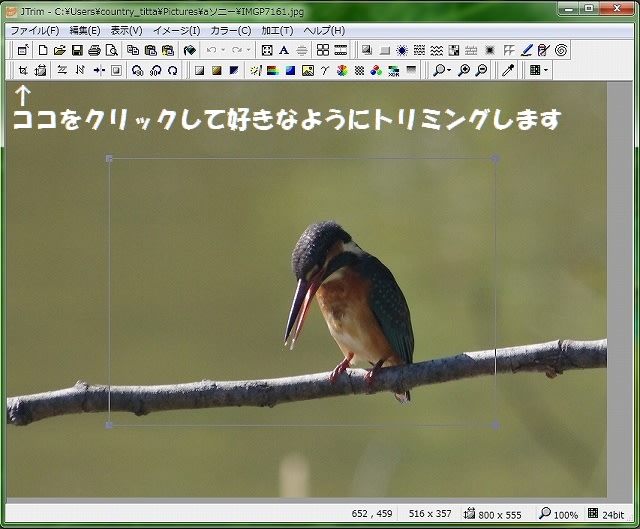The height and width of the screenshot is (529, 640).
Task: Click the "100%" zoom status entry
Action: tap(566, 515)
